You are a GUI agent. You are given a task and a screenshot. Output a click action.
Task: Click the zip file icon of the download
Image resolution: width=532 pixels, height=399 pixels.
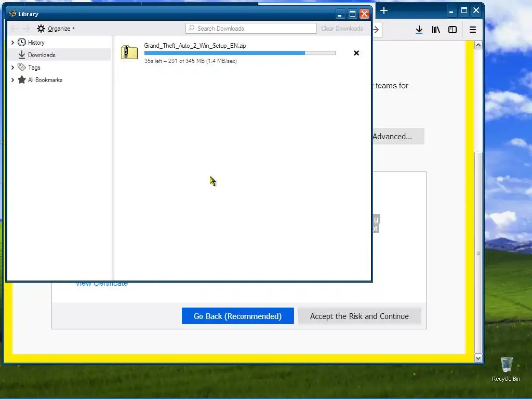pyautogui.click(x=129, y=53)
